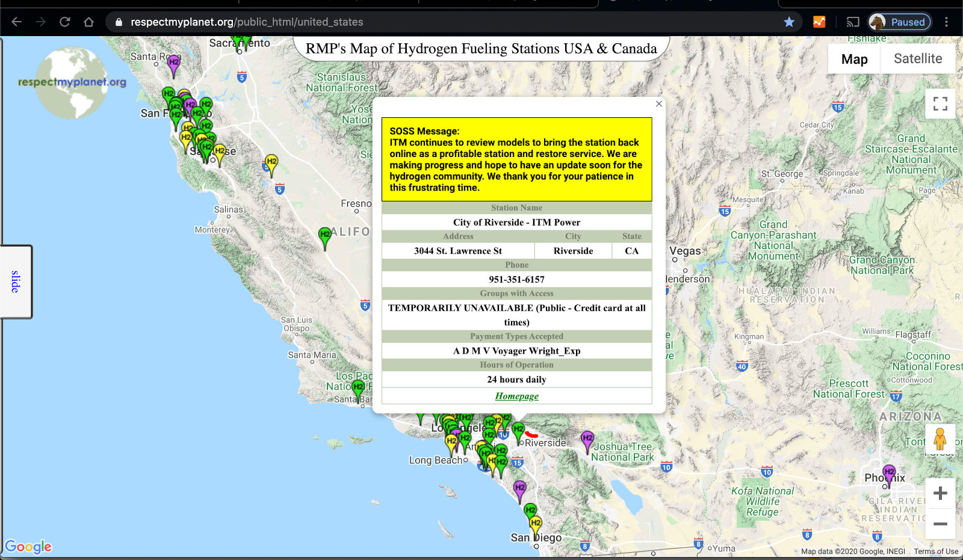The height and width of the screenshot is (560, 963).
Task: Click the Google logo on the map
Action: click(29, 547)
